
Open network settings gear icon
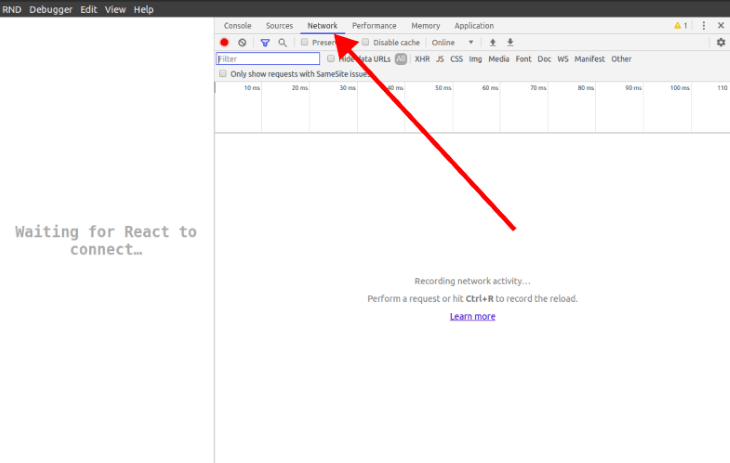pyautogui.click(x=720, y=43)
